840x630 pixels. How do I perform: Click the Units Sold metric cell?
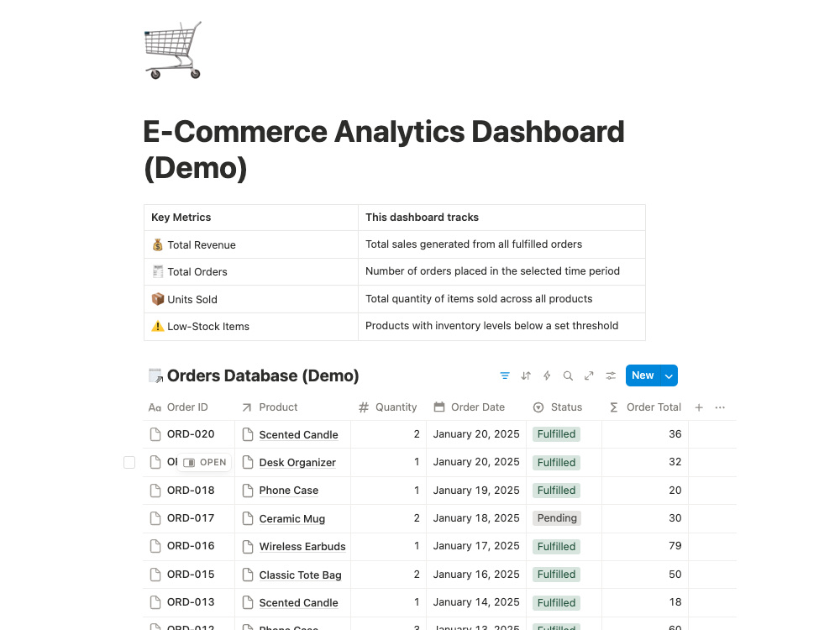point(250,300)
